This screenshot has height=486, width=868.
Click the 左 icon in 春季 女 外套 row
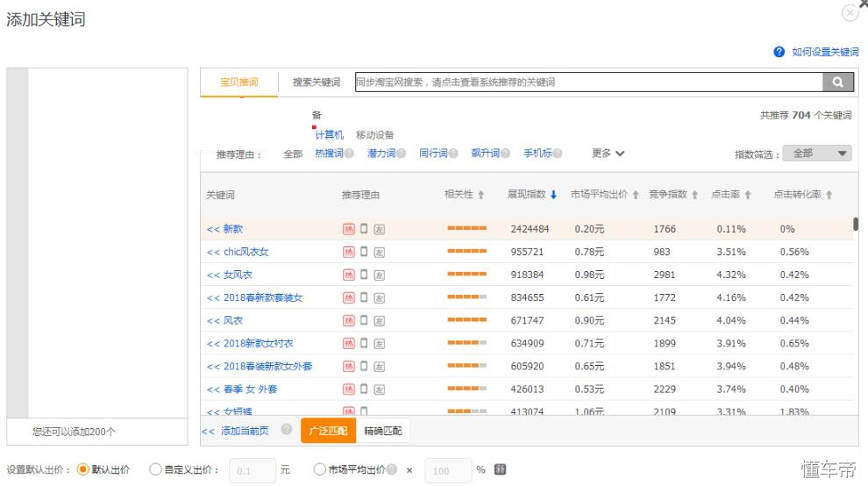[379, 390]
